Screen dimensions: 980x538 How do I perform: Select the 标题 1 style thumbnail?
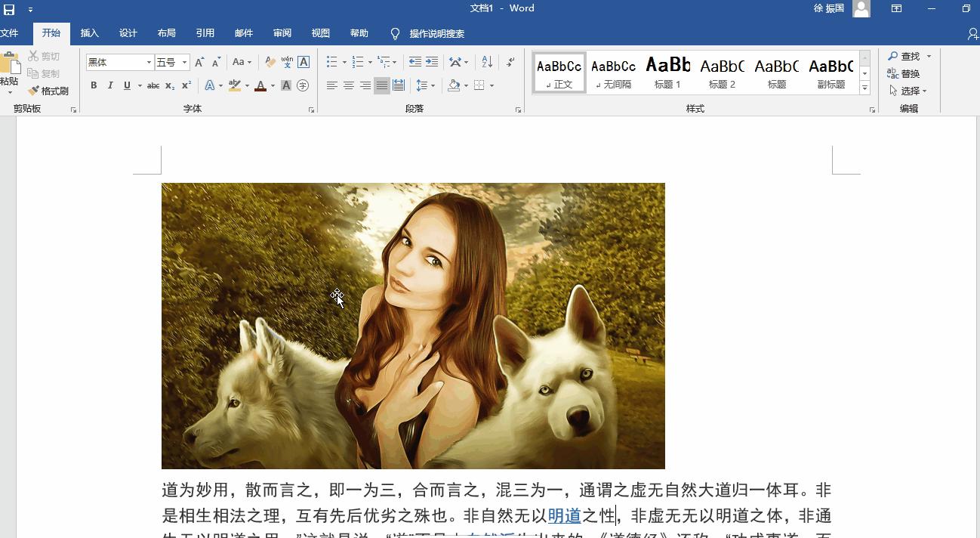click(667, 72)
